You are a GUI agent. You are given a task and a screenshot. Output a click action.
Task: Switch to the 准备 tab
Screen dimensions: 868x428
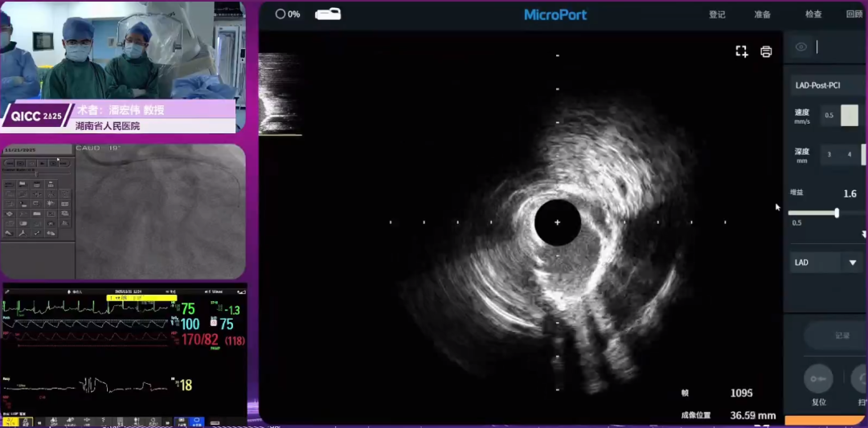click(762, 14)
